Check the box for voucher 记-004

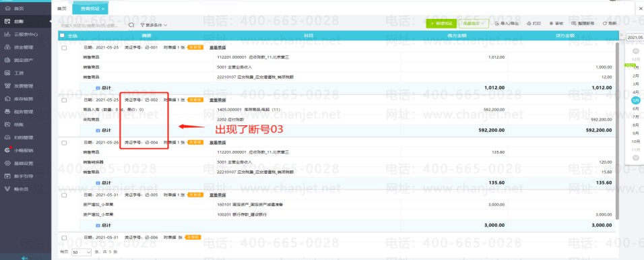click(x=64, y=143)
